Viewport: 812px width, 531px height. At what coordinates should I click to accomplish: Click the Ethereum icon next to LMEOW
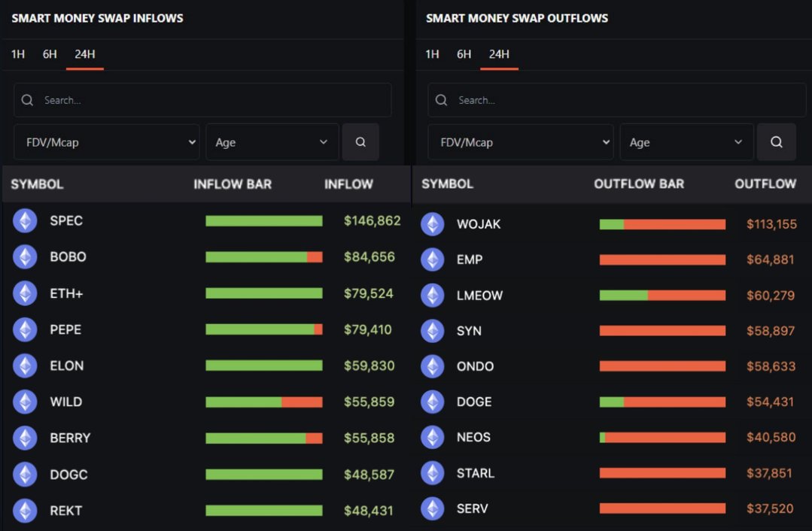(x=433, y=296)
